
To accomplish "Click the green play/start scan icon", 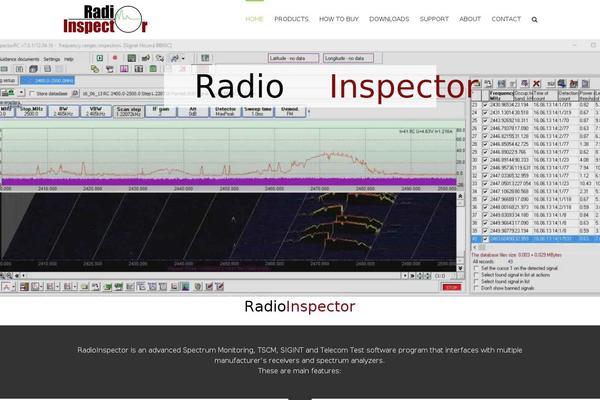I will (x=100, y=58).
